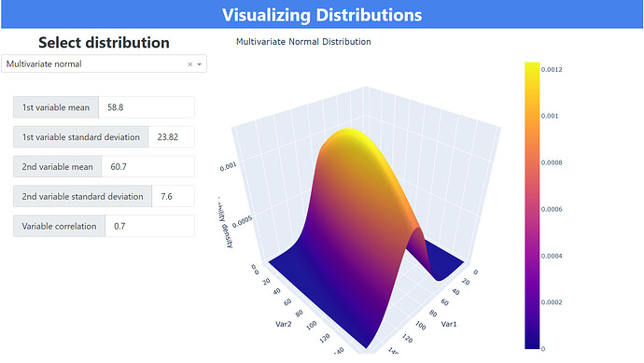
Task: Click the yellow peak of the surface
Action: (x=348, y=134)
